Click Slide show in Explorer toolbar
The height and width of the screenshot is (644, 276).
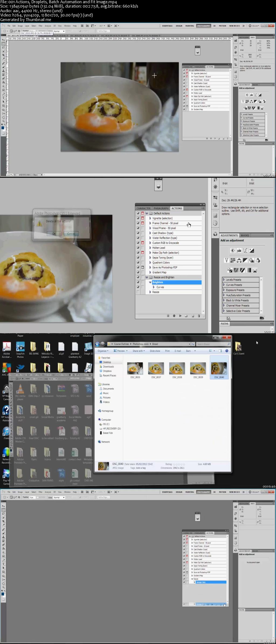click(x=155, y=351)
